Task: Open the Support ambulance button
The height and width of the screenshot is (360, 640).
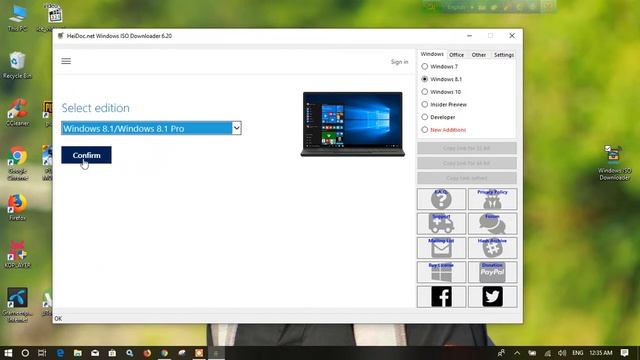Action: tap(441, 224)
